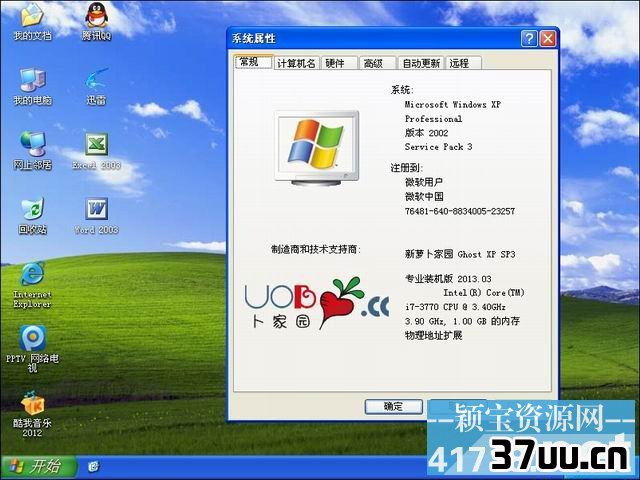The width and height of the screenshot is (640, 480).
Task: Click product ID 76481-640-8834005-23257
Action: [x=460, y=211]
